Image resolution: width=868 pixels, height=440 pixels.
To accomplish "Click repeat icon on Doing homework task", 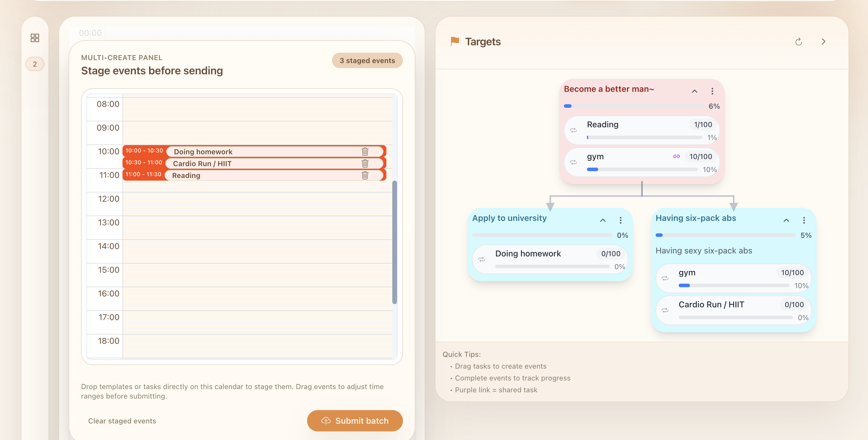I will 482,259.
